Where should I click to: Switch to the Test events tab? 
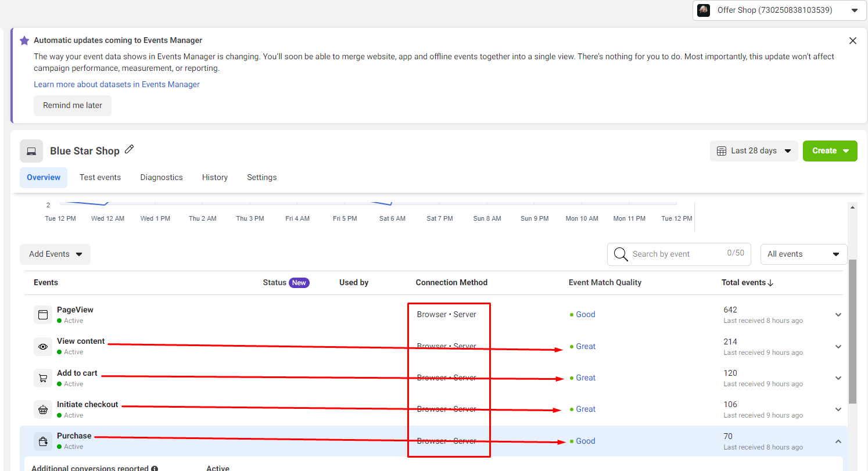click(100, 178)
